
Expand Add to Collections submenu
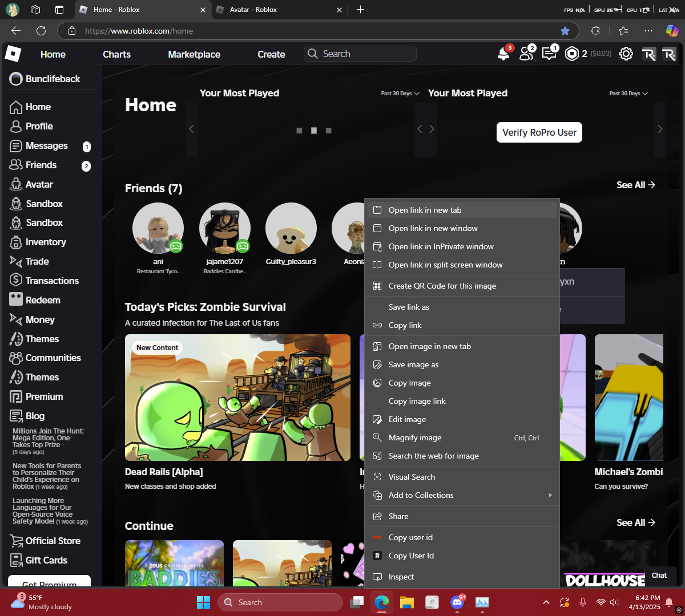tap(462, 495)
